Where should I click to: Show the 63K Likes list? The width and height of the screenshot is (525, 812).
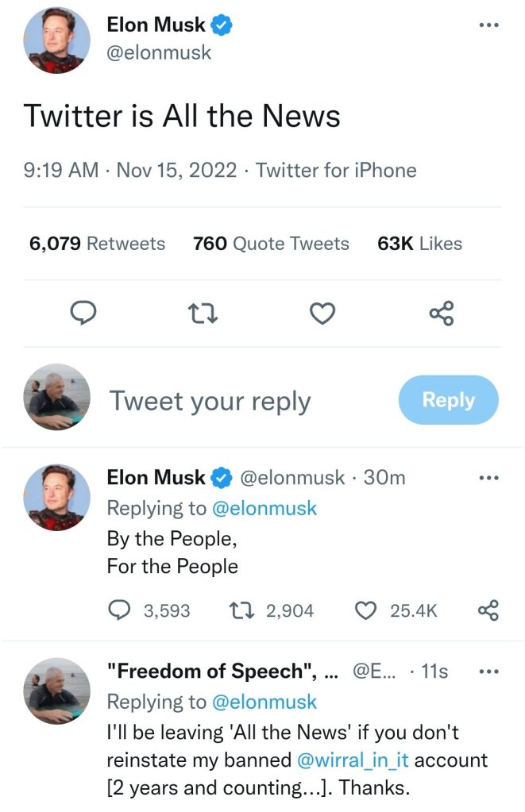(419, 244)
